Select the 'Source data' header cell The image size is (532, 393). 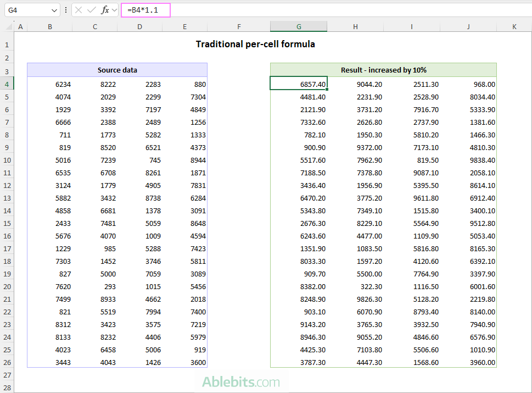(x=117, y=70)
